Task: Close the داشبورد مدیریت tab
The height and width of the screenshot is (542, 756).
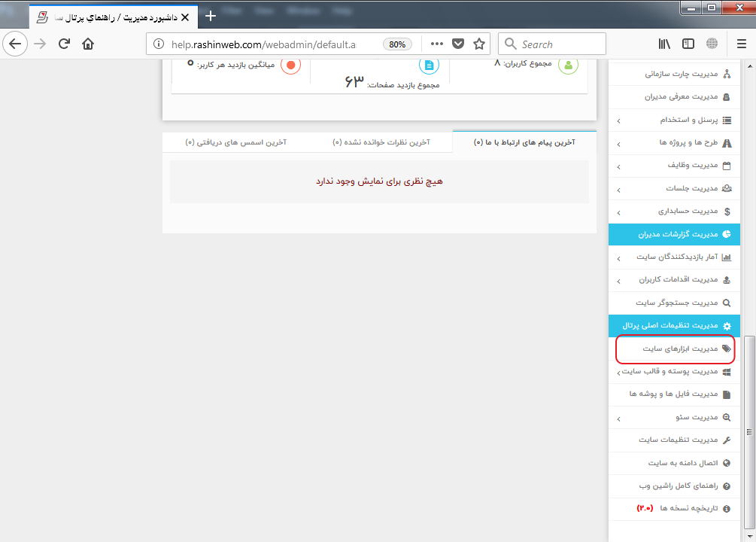Action: coord(185,17)
